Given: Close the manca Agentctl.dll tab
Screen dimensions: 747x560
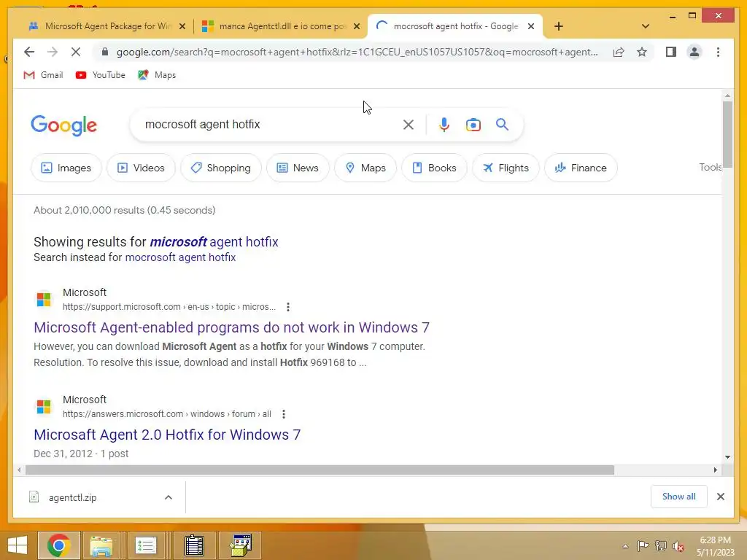Looking at the screenshot, I should [356, 26].
